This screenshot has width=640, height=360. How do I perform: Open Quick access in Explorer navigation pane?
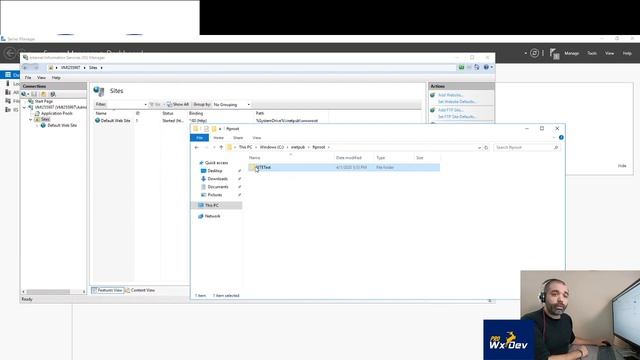point(216,163)
